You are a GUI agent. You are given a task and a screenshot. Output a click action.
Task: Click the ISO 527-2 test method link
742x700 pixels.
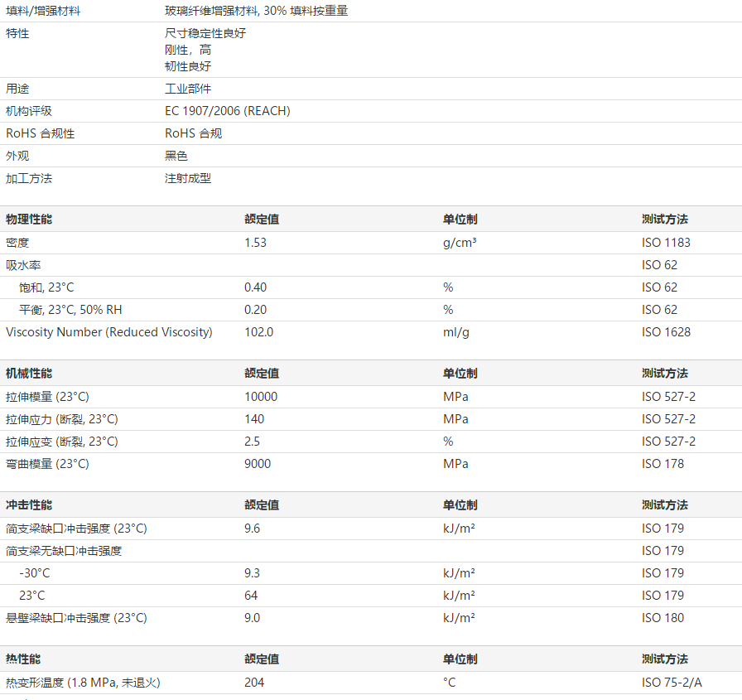(x=669, y=396)
